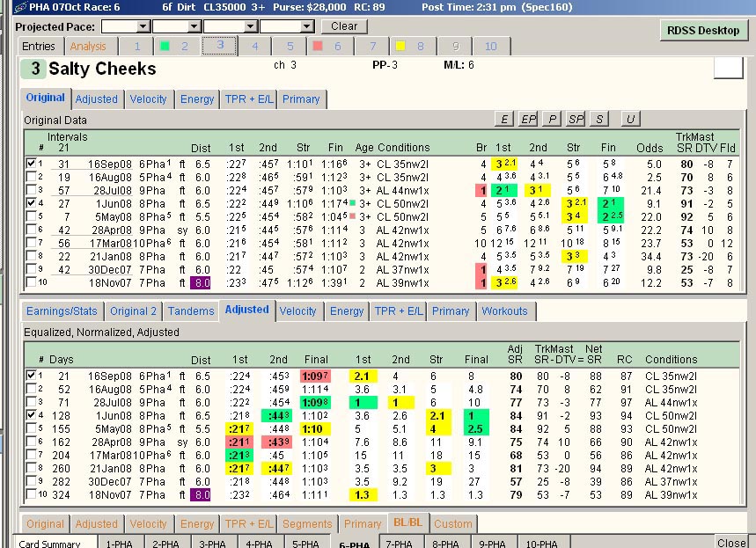Click the green color marker on tab 2
Screen dimensions: 756x548
point(165,47)
